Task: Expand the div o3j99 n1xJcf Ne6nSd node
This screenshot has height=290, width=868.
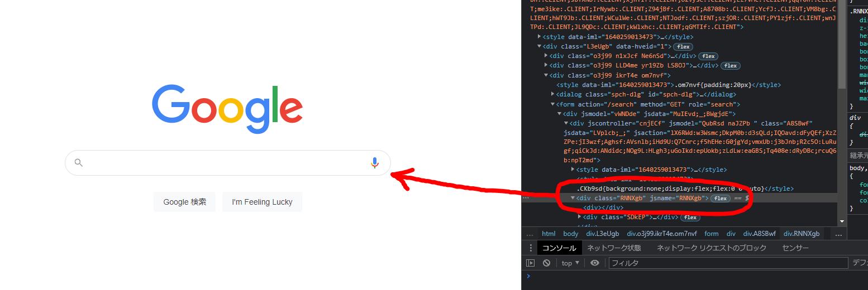Action: point(546,56)
